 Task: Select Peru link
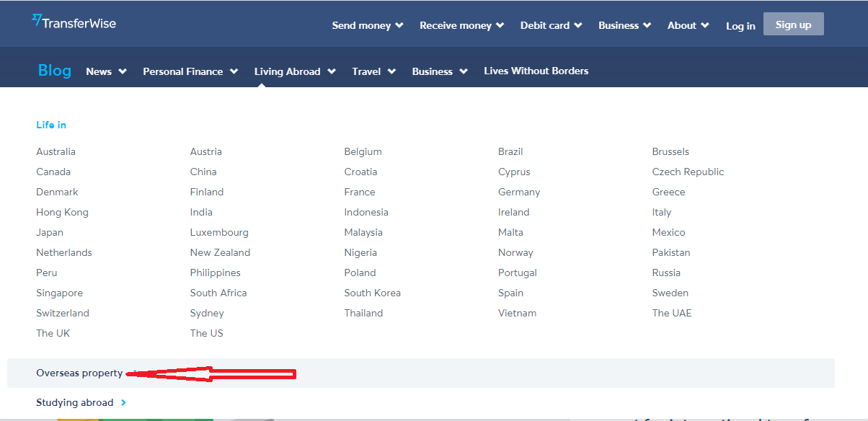tap(46, 272)
